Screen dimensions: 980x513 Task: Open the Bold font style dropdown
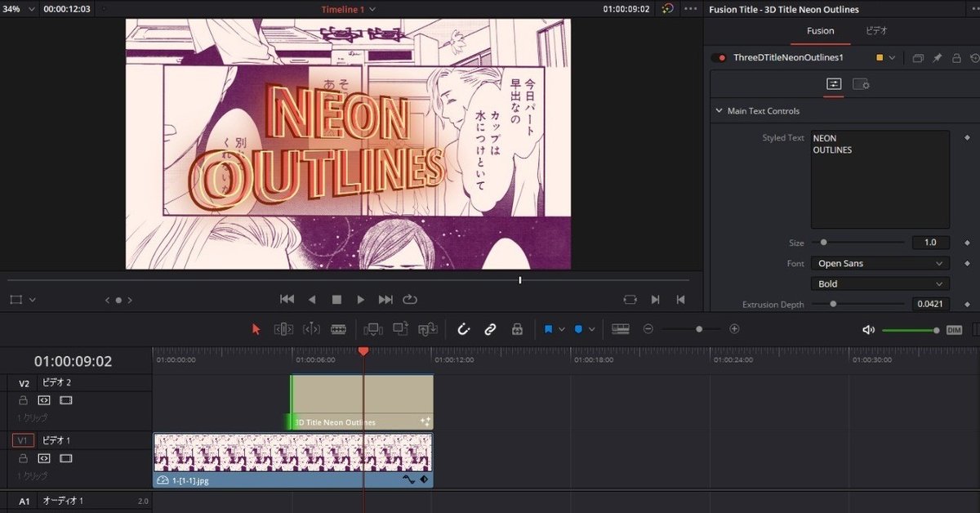[x=880, y=283]
